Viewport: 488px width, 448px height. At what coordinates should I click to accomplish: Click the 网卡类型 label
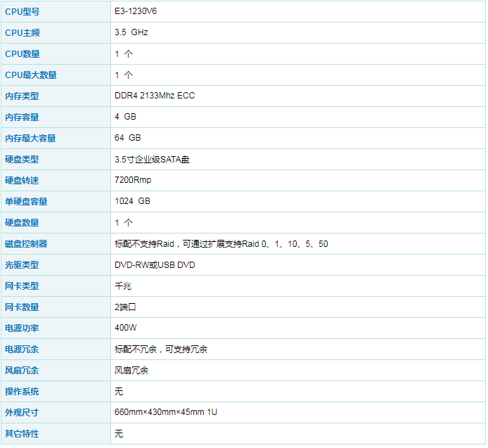(x=22, y=286)
